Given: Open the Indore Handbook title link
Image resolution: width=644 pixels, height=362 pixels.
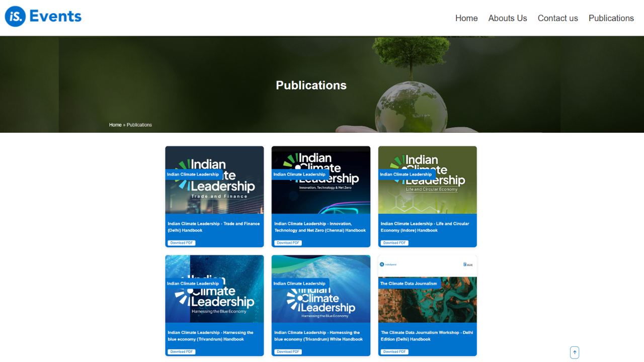Looking at the screenshot, I should [x=425, y=227].
